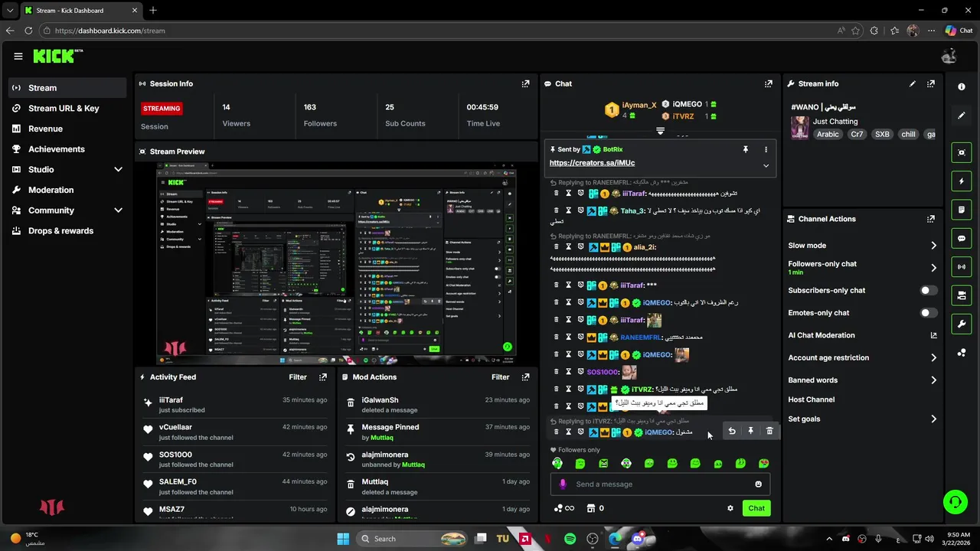This screenshot has width=980, height=551.
Task: Open chat settings gear icon
Action: (730, 508)
